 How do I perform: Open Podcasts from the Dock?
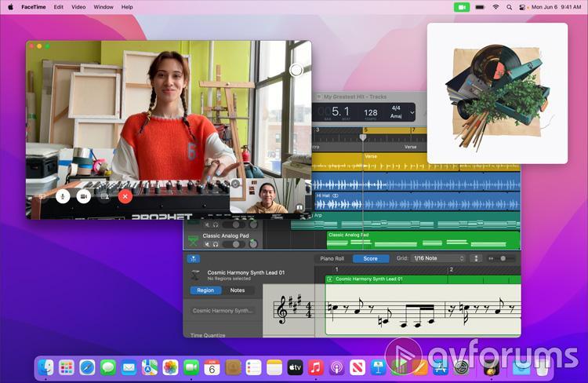coord(337,367)
